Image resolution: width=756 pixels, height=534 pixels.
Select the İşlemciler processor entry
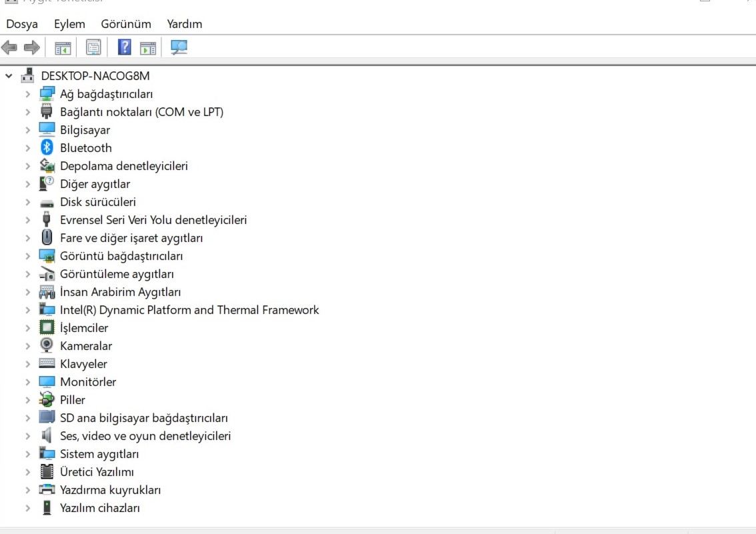[83, 327]
